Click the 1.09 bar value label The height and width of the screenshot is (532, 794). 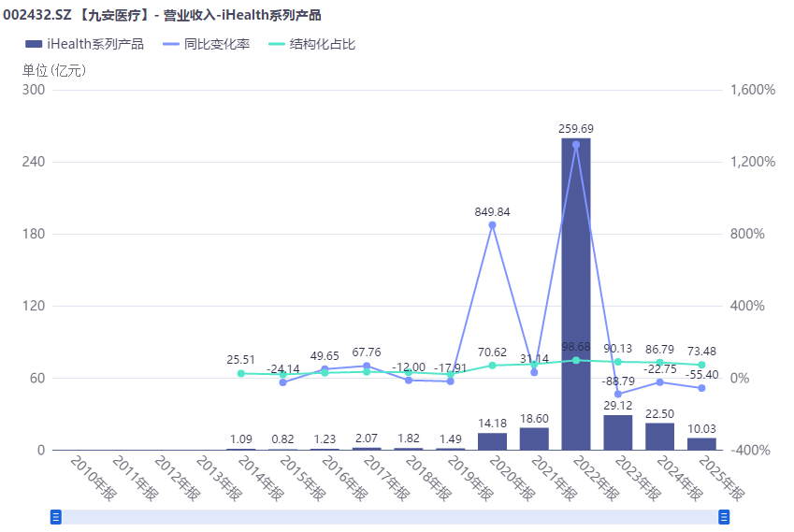pyautogui.click(x=241, y=439)
